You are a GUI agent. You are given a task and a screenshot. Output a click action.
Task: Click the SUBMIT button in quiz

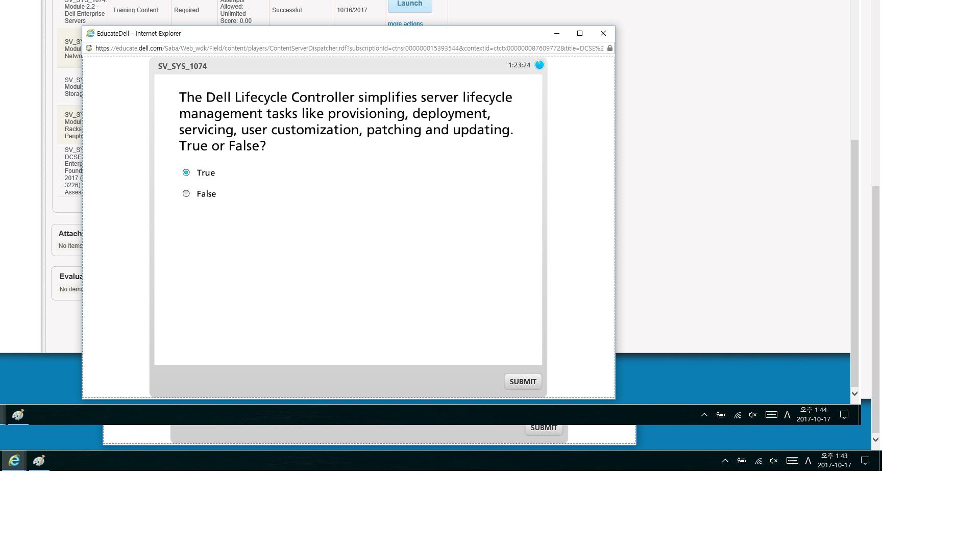pos(523,382)
